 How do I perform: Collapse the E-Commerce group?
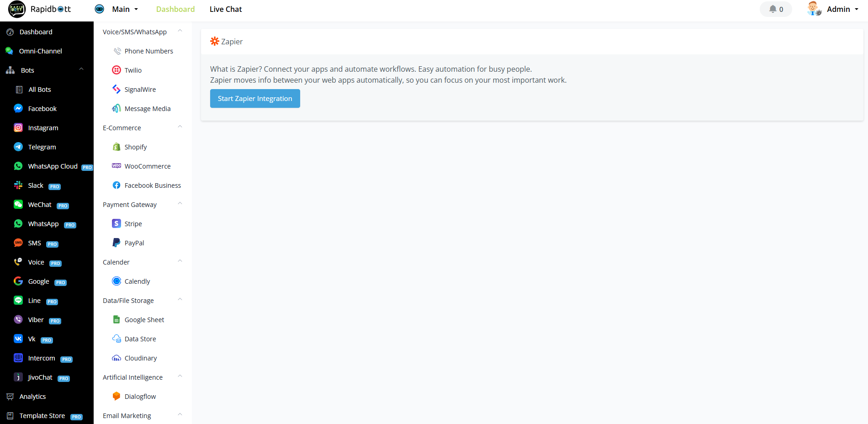(x=180, y=127)
